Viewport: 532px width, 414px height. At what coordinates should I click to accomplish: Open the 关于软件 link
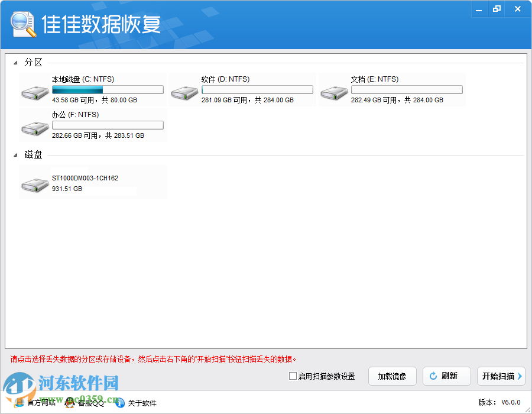click(142, 403)
